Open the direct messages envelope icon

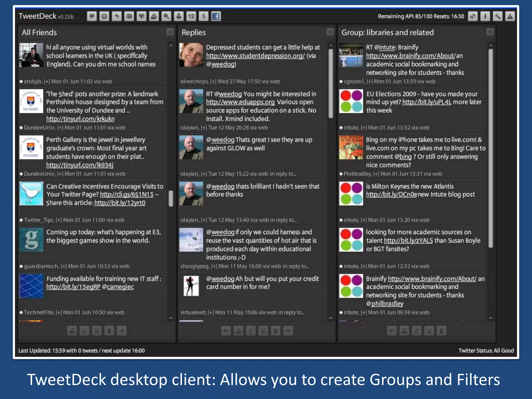click(129, 16)
